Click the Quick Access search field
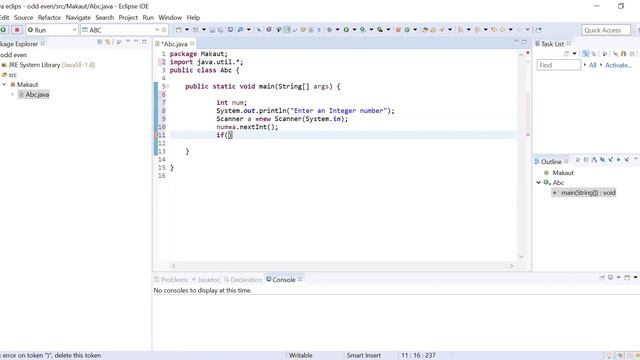The image size is (640, 360). (x=606, y=30)
